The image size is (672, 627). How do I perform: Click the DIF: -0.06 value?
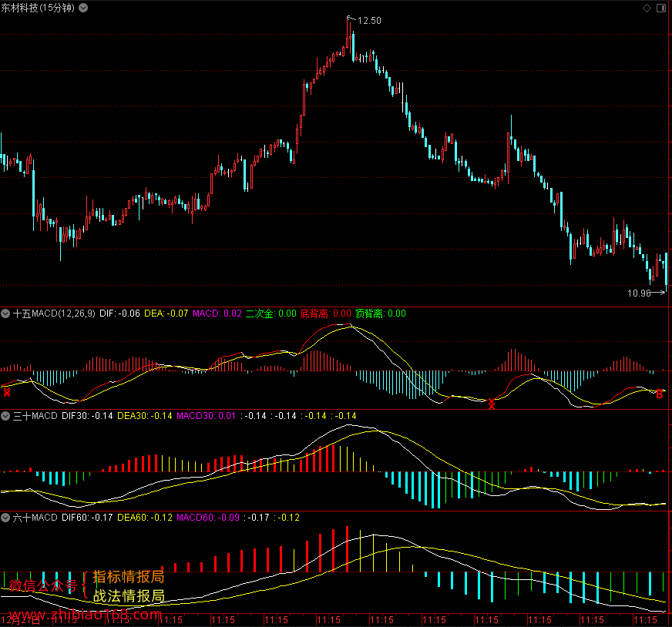pos(119,313)
